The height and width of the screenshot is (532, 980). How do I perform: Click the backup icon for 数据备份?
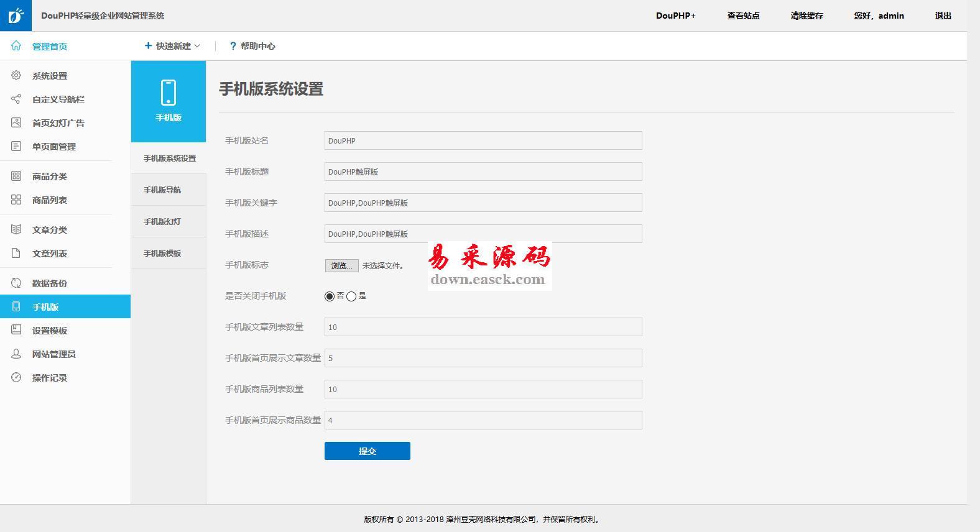tap(16, 283)
